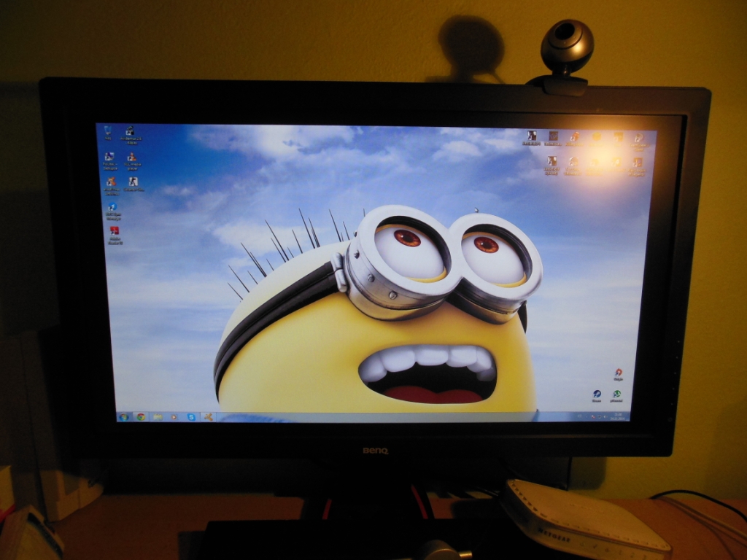The image size is (747, 560).
Task: Click the taskbar clock and date
Action: coord(619,416)
